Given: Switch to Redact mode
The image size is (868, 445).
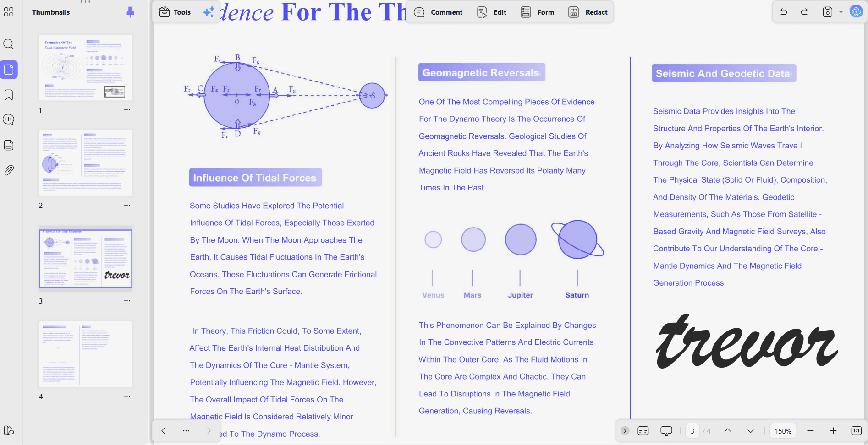Looking at the screenshot, I should tap(588, 12).
